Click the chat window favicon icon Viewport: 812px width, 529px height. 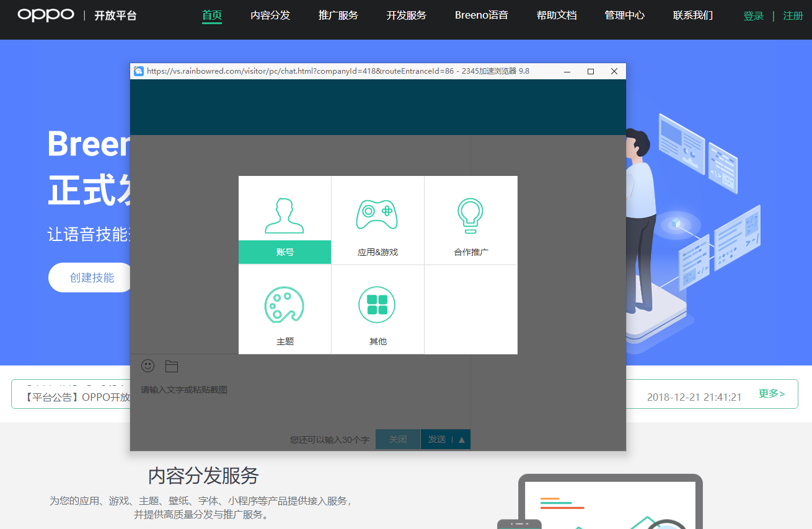click(139, 71)
